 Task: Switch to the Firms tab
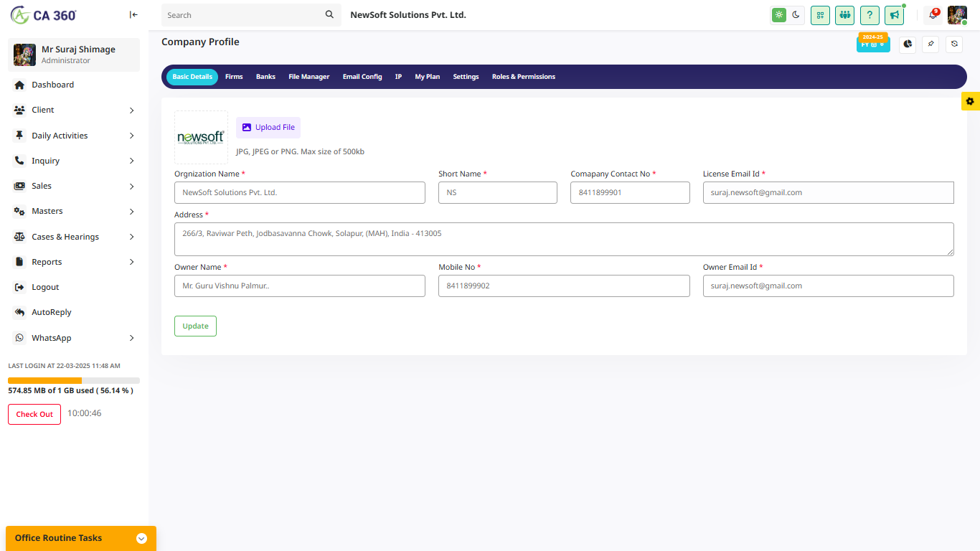pos(234,77)
